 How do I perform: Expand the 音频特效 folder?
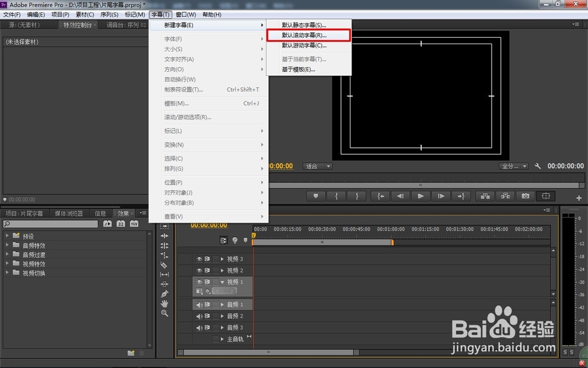click(x=7, y=245)
